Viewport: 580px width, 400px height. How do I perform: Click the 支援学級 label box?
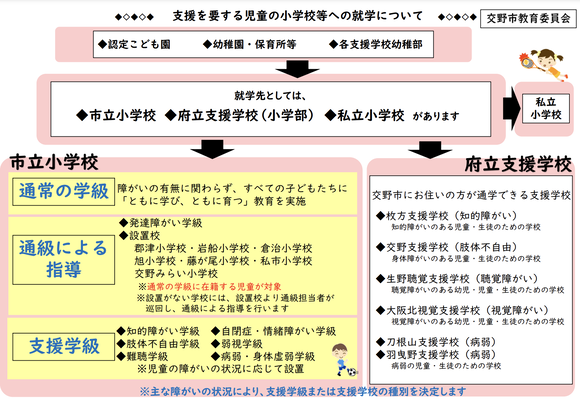pyautogui.click(x=64, y=346)
